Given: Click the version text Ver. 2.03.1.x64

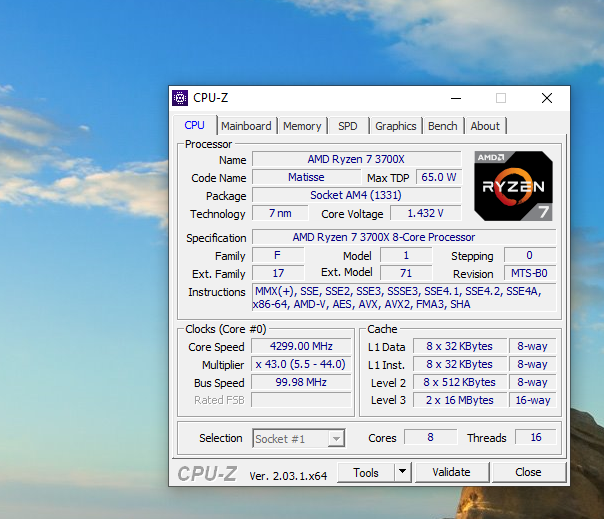Looking at the screenshot, I should click(288, 476).
